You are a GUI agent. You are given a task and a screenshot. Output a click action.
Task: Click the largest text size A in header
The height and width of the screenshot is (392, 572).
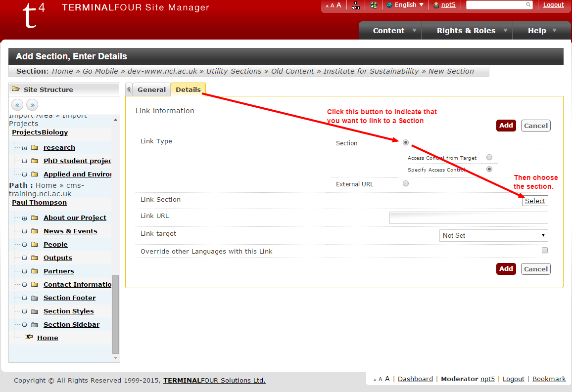click(339, 5)
